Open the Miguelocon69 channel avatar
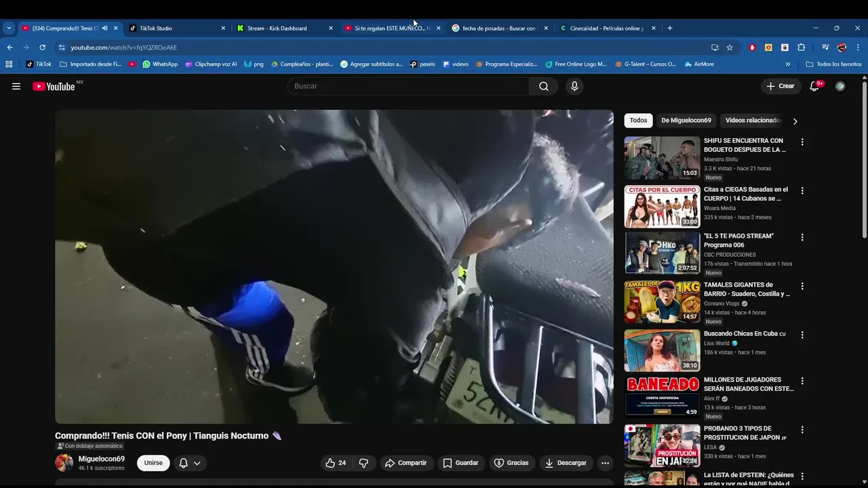868x488 pixels. pyautogui.click(x=64, y=463)
